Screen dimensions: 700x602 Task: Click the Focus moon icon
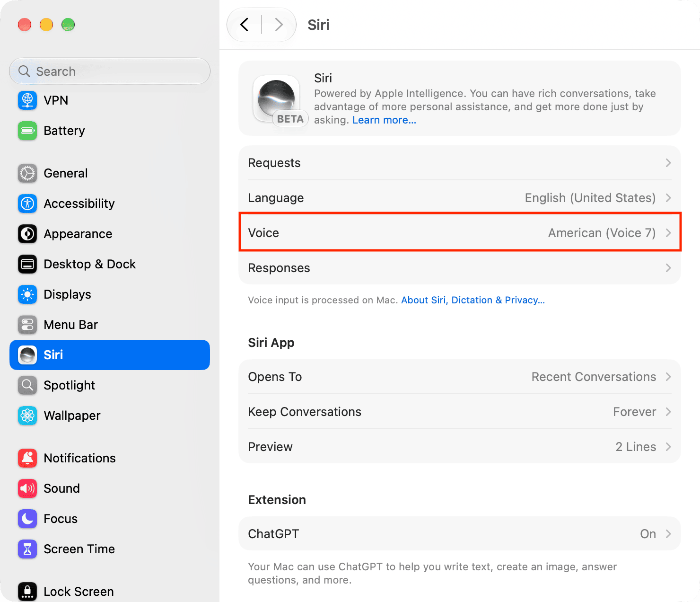(27, 519)
